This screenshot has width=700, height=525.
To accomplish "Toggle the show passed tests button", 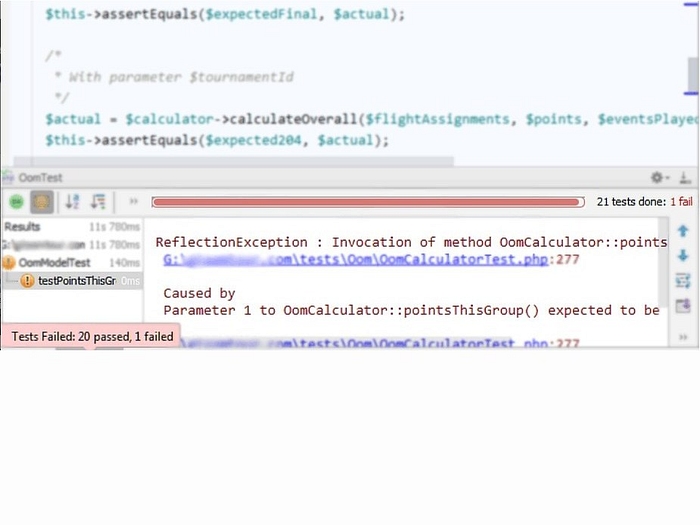I will [15, 202].
